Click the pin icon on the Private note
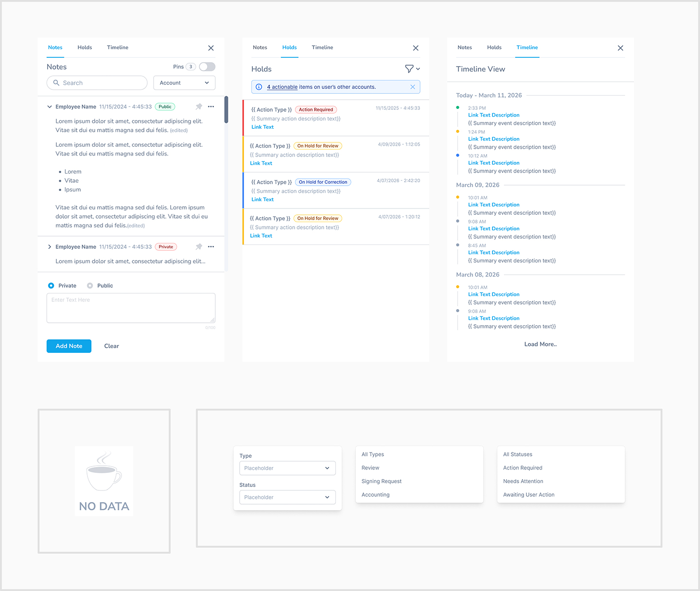Image resolution: width=700 pixels, height=591 pixels. coord(199,246)
